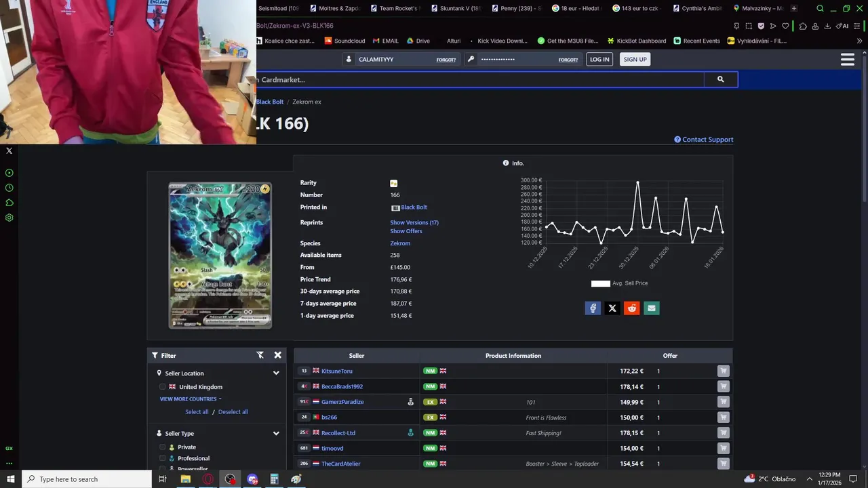
Task: Open Opera browser from taskbar
Action: tap(208, 479)
